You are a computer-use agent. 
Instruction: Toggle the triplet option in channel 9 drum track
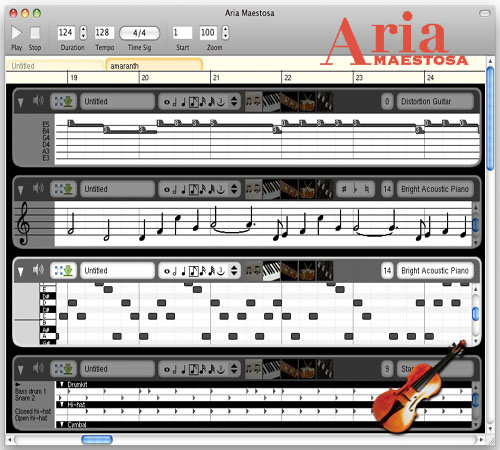[x=221, y=369]
